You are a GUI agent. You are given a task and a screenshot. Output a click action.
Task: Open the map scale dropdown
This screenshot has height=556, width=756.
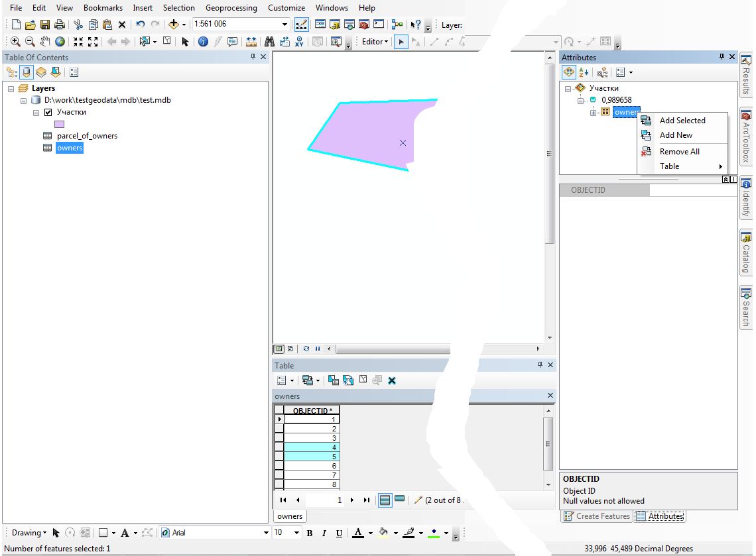click(285, 25)
